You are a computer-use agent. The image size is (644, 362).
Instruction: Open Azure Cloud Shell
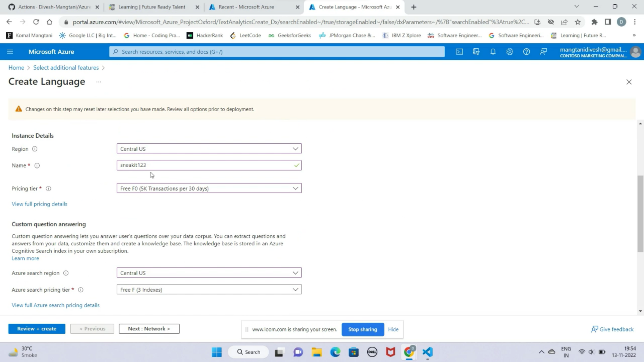pos(459,52)
